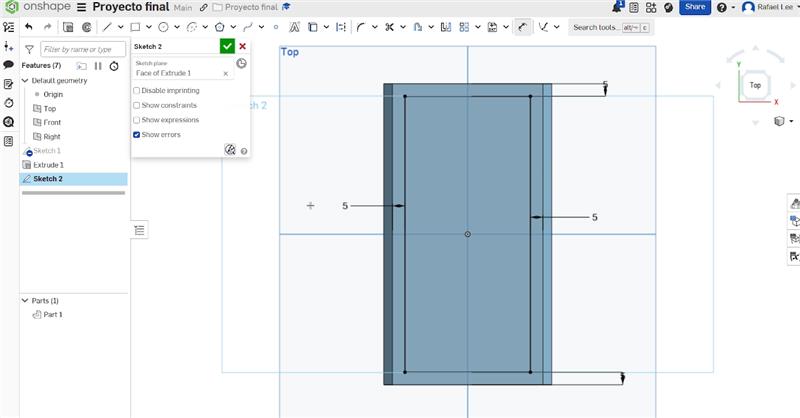This screenshot has width=800, height=418.
Task: Open Rectangle tool dropdown arrow
Action: click(148, 27)
